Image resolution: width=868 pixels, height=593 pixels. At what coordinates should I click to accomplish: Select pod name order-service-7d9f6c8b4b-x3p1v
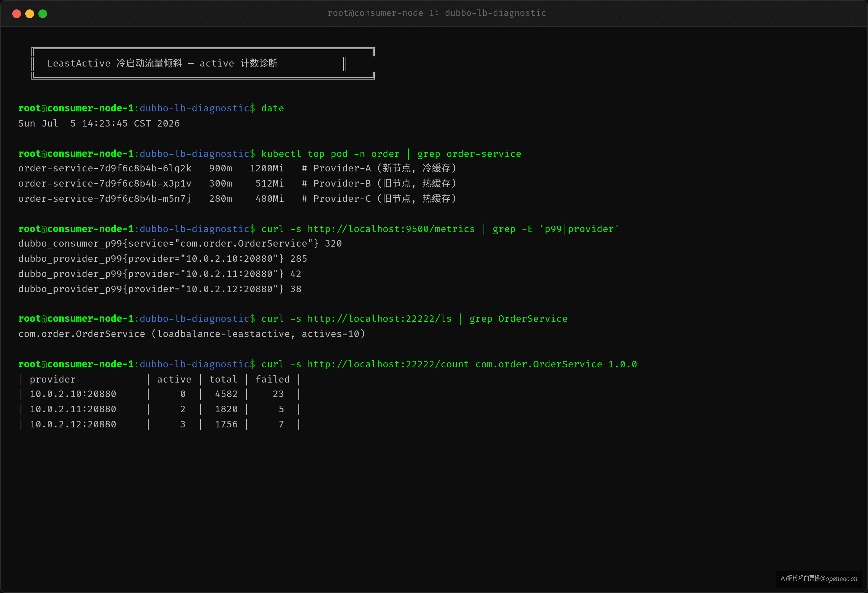(105, 184)
